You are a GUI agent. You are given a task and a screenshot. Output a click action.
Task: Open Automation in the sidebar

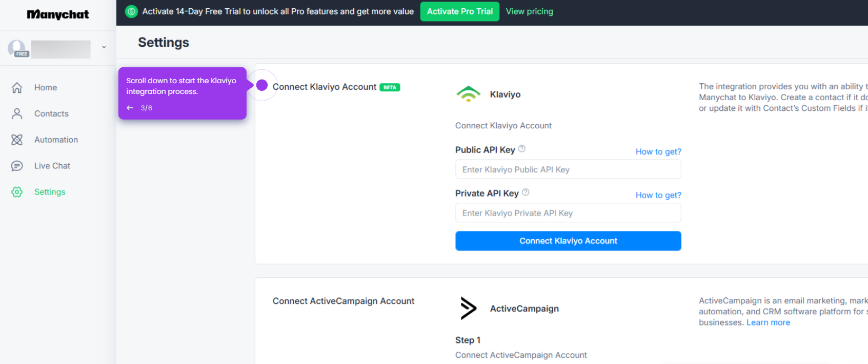56,140
